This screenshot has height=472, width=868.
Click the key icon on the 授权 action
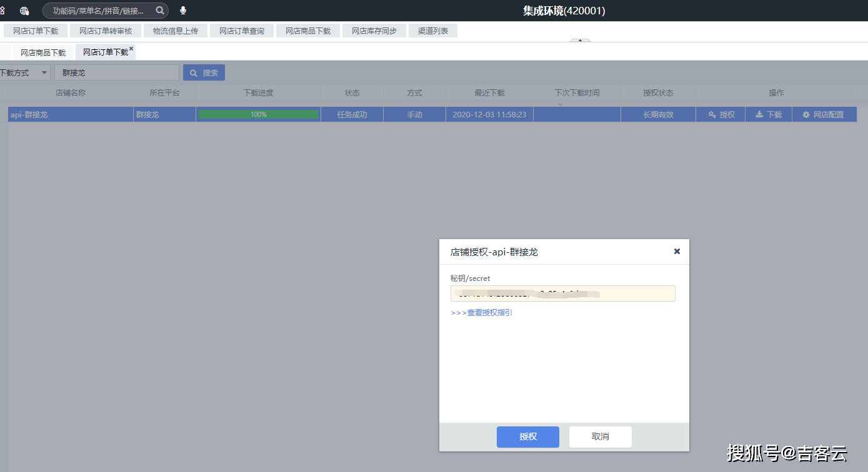click(x=712, y=114)
